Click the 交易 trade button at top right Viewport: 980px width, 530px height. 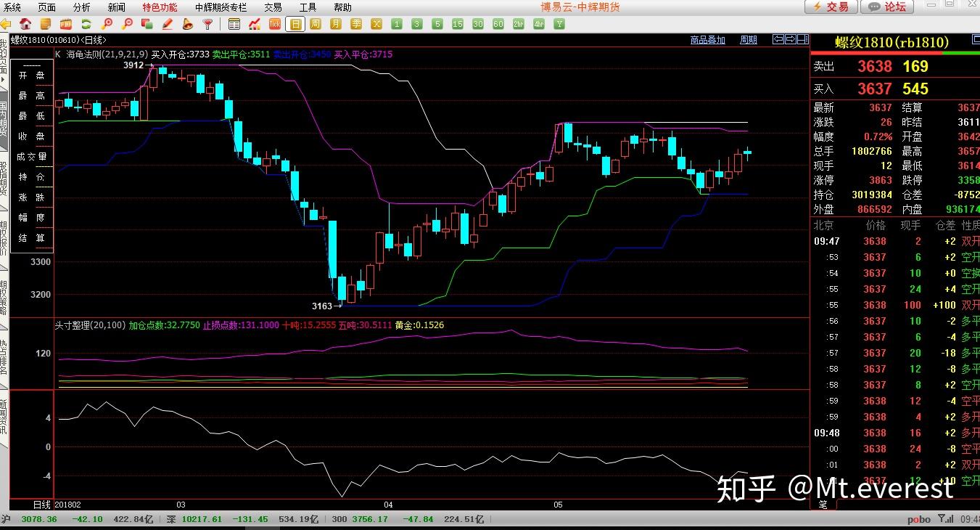point(831,7)
